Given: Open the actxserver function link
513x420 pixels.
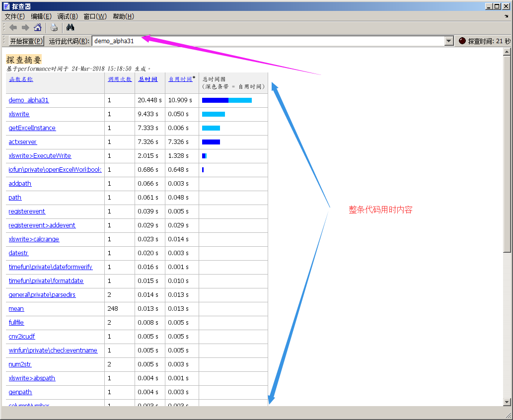Looking at the screenshot, I should point(23,142).
